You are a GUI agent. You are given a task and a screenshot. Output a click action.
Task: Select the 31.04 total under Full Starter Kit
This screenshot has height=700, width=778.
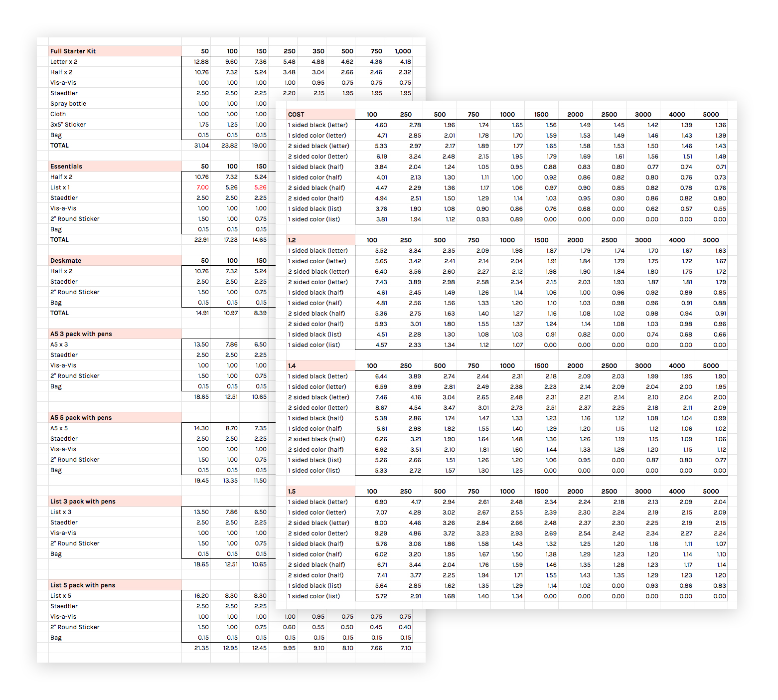(201, 146)
